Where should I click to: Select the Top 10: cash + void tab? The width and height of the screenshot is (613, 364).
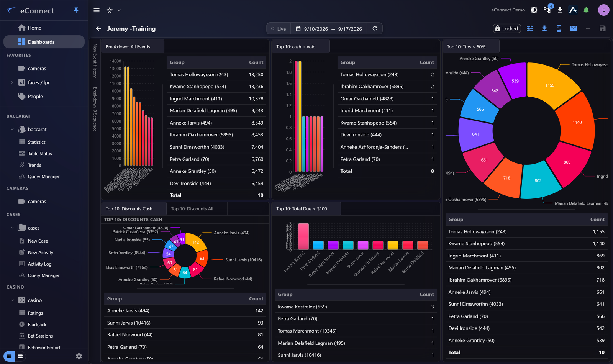pos(300,47)
